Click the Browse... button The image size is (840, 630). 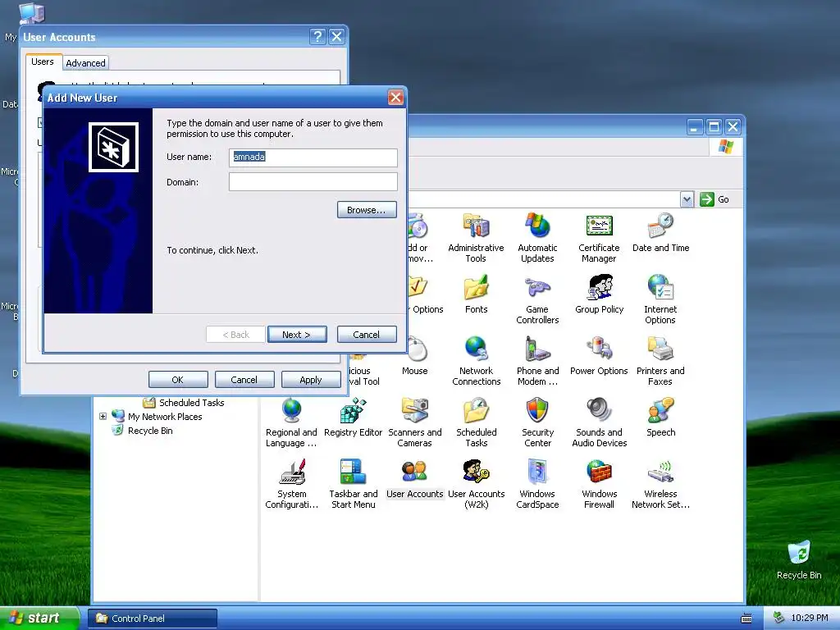[367, 210]
